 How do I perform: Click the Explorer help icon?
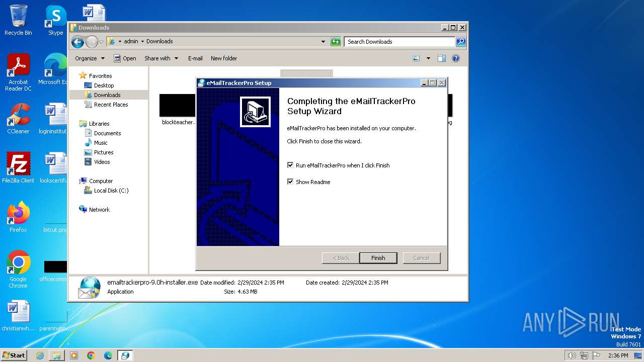456,58
